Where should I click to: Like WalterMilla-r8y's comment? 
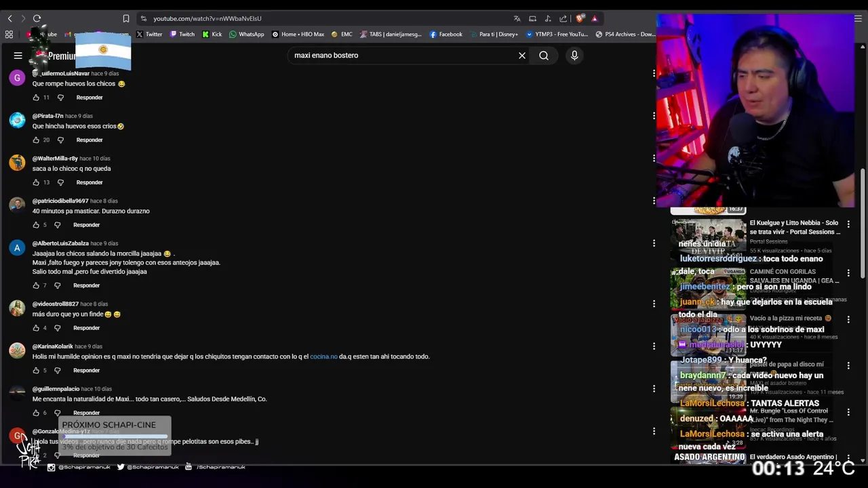coord(36,182)
